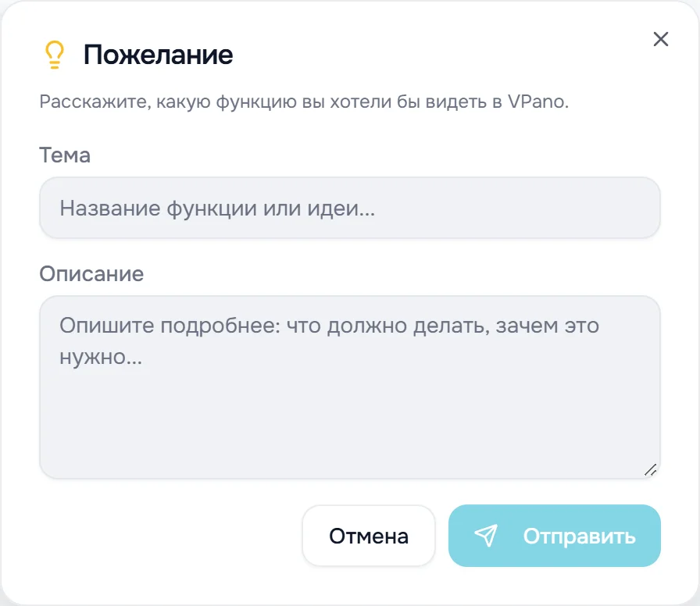The height and width of the screenshot is (606, 700).
Task: Grab the Описание textarea resize handle
Action: click(651, 469)
